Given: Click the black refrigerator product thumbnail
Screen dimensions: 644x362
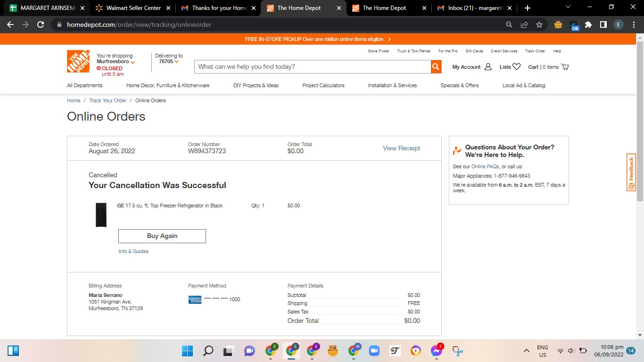Looking at the screenshot, I should [101, 215].
